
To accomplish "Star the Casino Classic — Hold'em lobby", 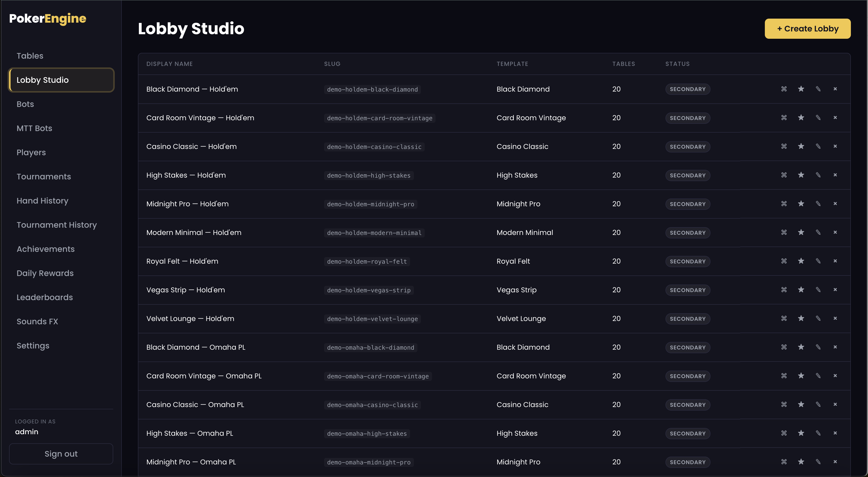I will (801, 146).
